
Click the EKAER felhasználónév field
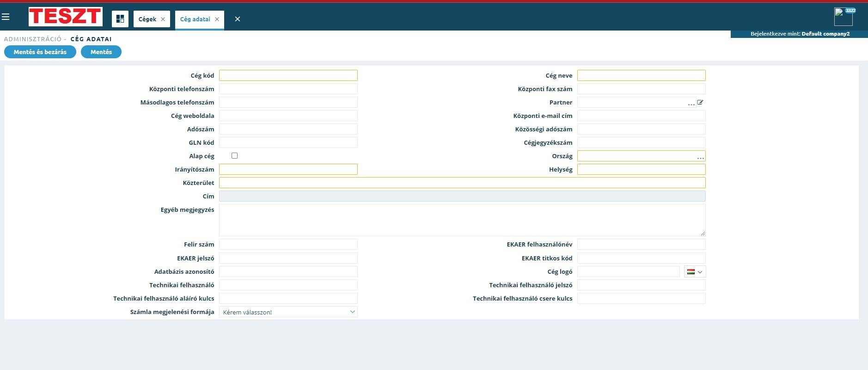[642, 244]
